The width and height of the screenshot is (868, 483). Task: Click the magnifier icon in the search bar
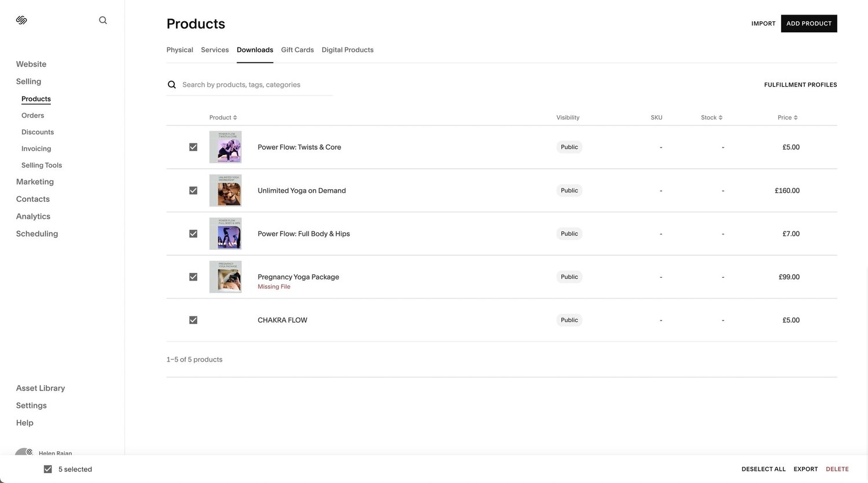click(171, 84)
